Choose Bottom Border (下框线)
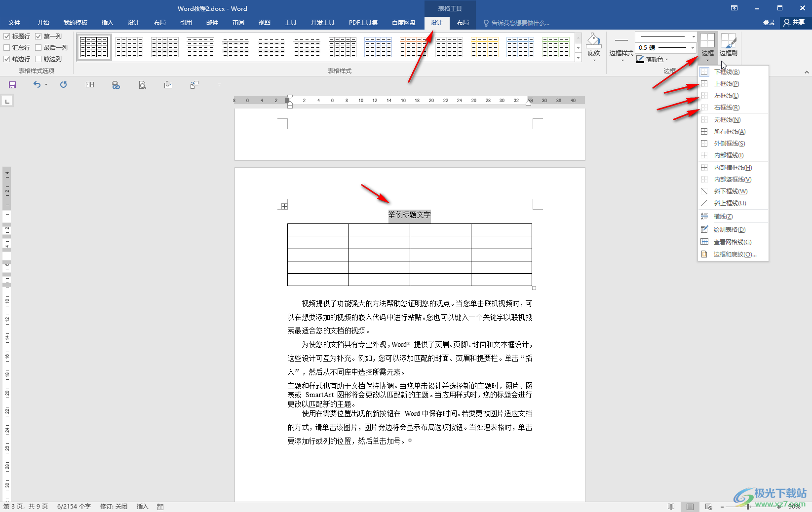812x512 pixels. pos(733,72)
